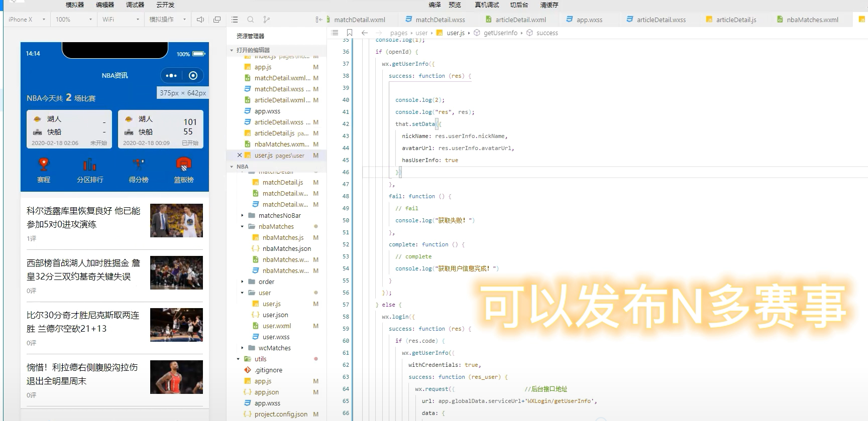Collapse the 打开的编辑器 section
Screen dimensions: 868x421
(232, 50)
